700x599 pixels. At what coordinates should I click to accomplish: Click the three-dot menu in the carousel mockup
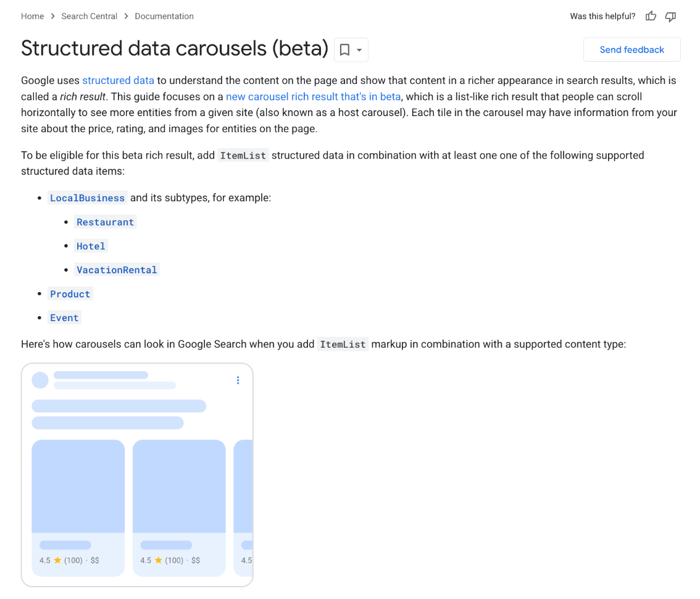[x=238, y=380]
